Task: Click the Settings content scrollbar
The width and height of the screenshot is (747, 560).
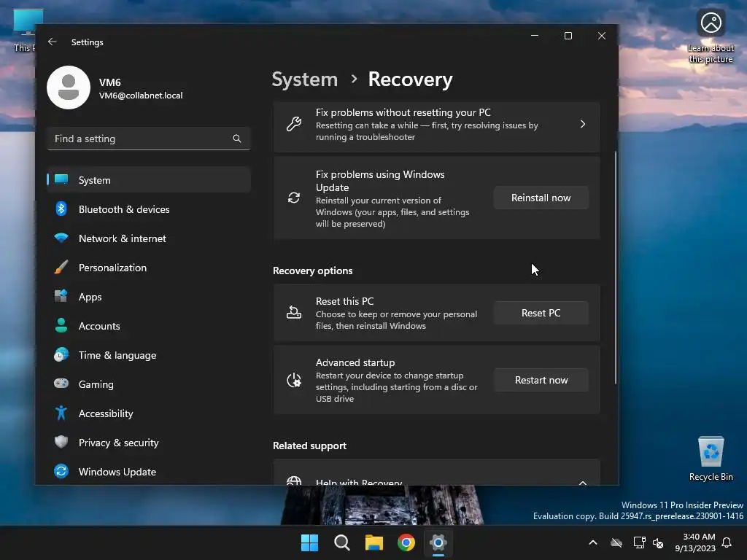Action: click(x=616, y=268)
